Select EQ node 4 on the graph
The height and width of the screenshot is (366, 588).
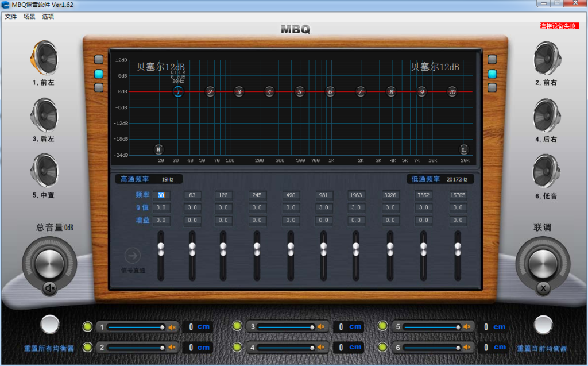click(269, 91)
